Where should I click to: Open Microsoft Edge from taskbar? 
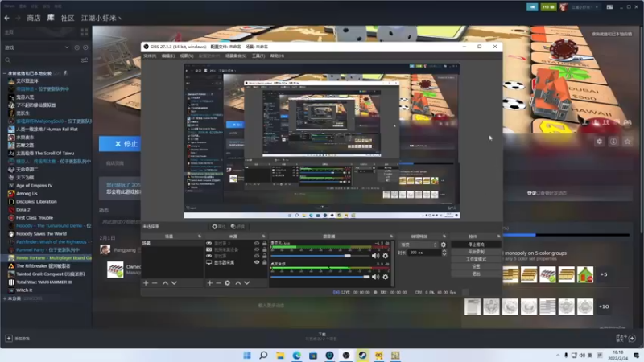coord(296,355)
